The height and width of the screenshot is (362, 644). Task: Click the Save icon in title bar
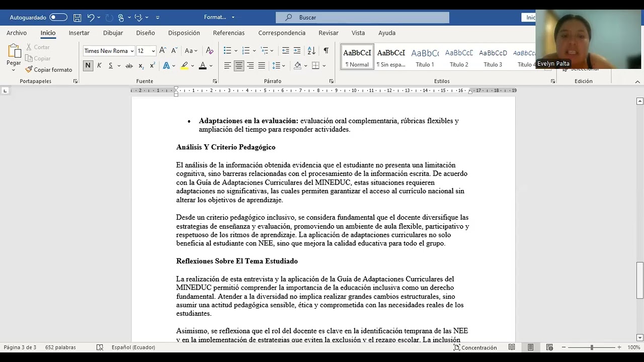tap(77, 18)
